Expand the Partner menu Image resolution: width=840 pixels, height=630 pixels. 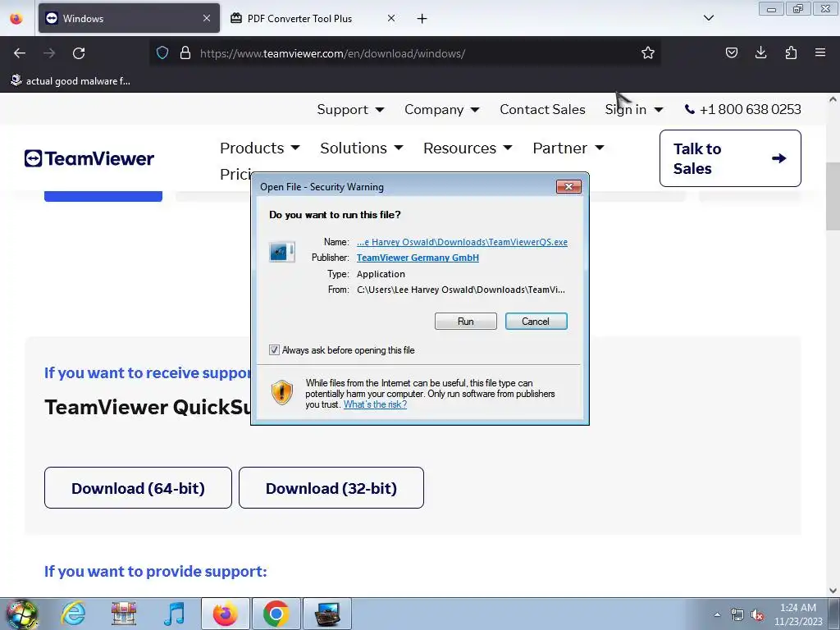coord(568,148)
